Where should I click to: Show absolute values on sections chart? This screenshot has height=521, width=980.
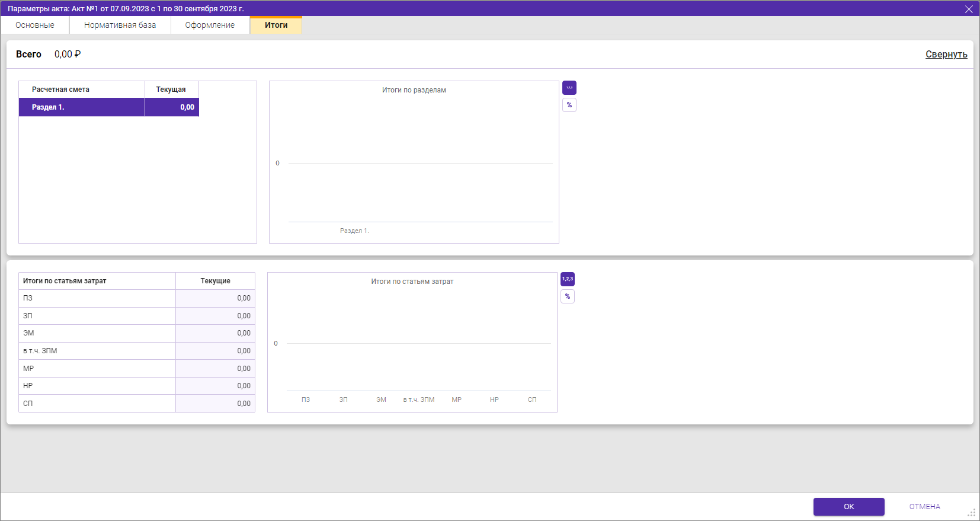(x=569, y=88)
